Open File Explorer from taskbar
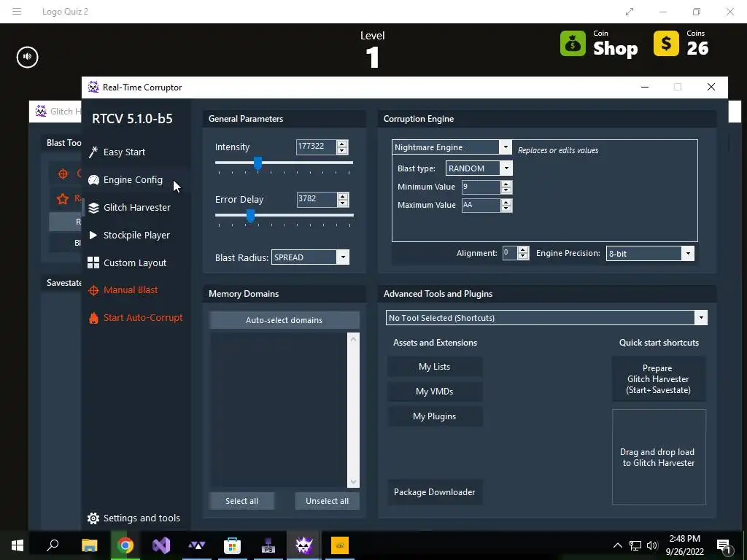Viewport: 747px width, 560px height. point(89,545)
